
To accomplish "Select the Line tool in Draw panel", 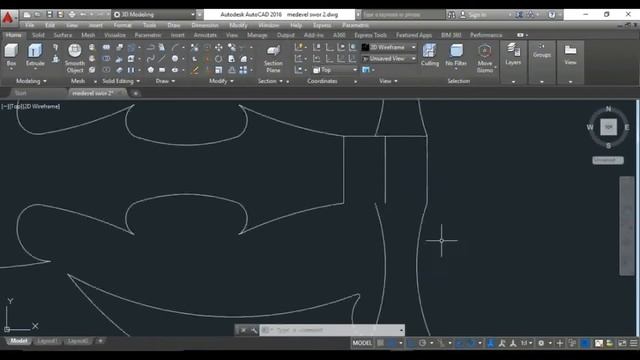I will pos(162,59).
